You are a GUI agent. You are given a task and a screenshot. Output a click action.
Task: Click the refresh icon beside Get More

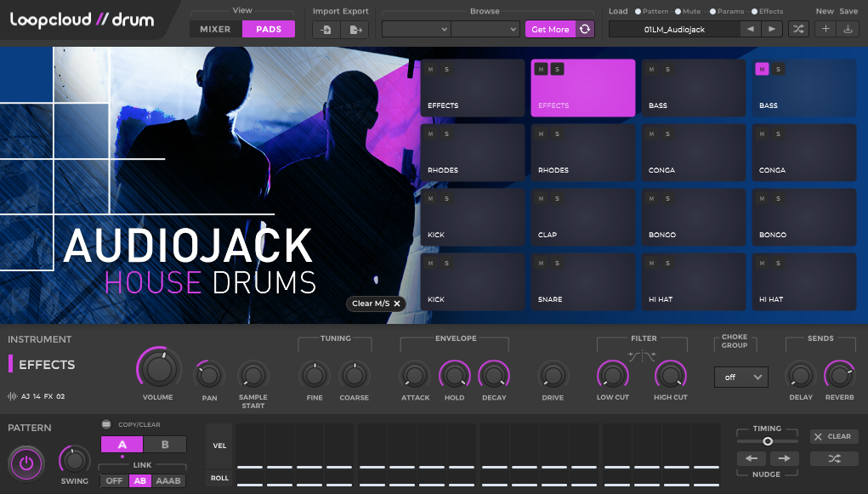click(x=585, y=30)
